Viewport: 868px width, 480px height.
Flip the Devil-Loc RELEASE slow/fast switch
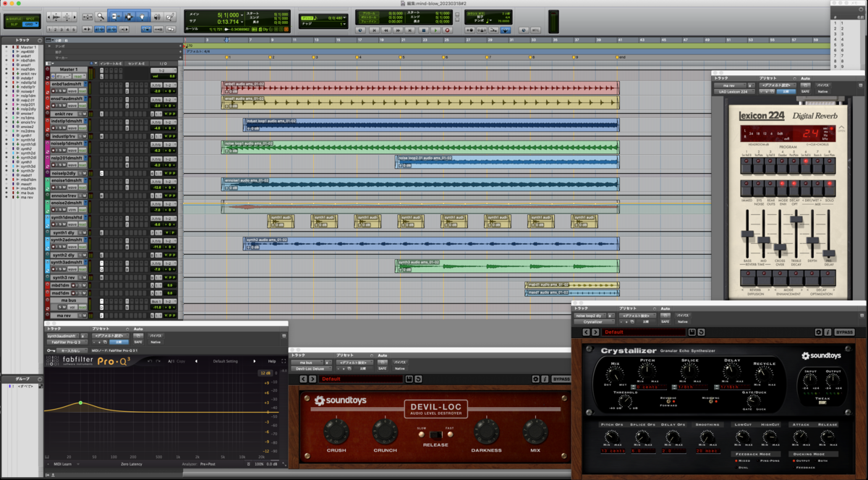point(436,434)
